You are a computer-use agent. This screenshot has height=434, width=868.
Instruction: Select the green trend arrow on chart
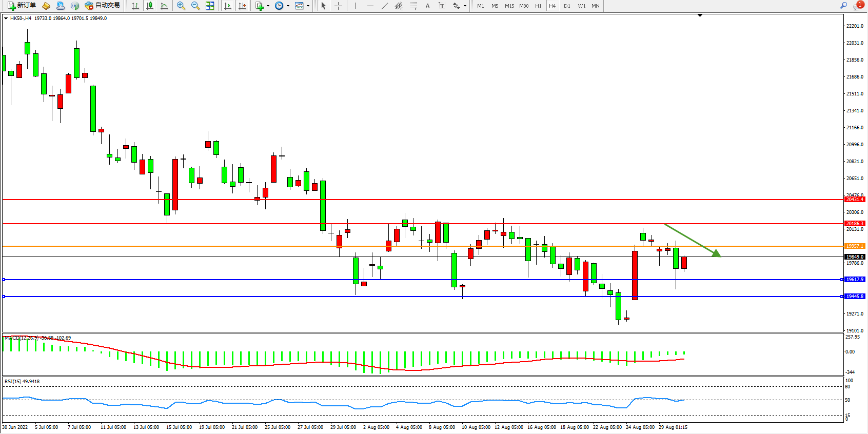coord(693,240)
